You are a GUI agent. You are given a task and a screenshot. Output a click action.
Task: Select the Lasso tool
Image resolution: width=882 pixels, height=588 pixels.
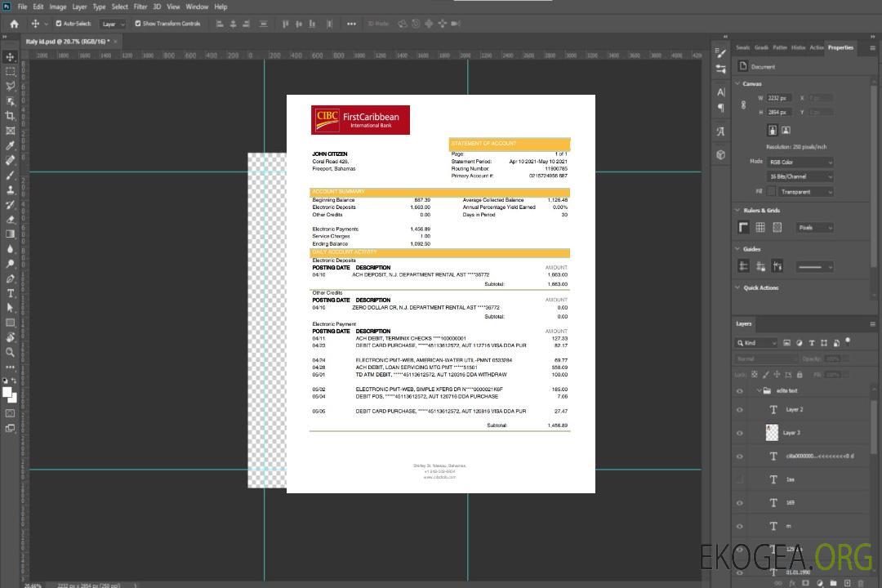coord(10,86)
